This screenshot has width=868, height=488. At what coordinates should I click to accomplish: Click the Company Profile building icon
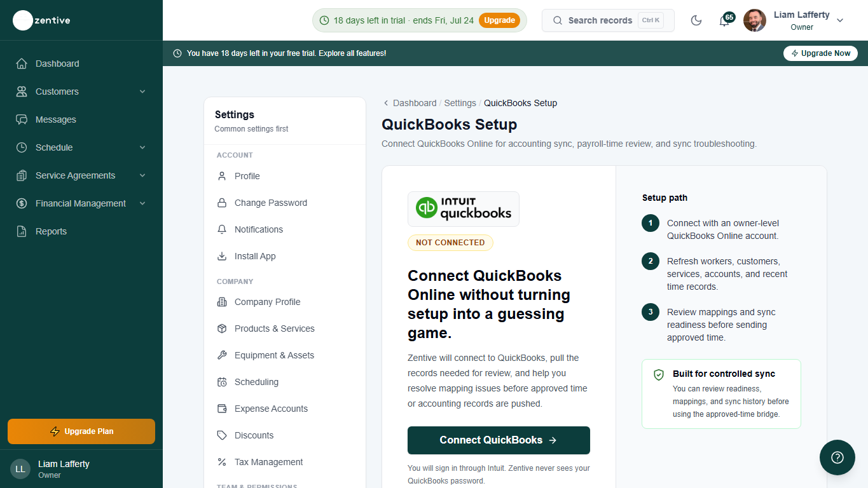pyautogui.click(x=222, y=302)
